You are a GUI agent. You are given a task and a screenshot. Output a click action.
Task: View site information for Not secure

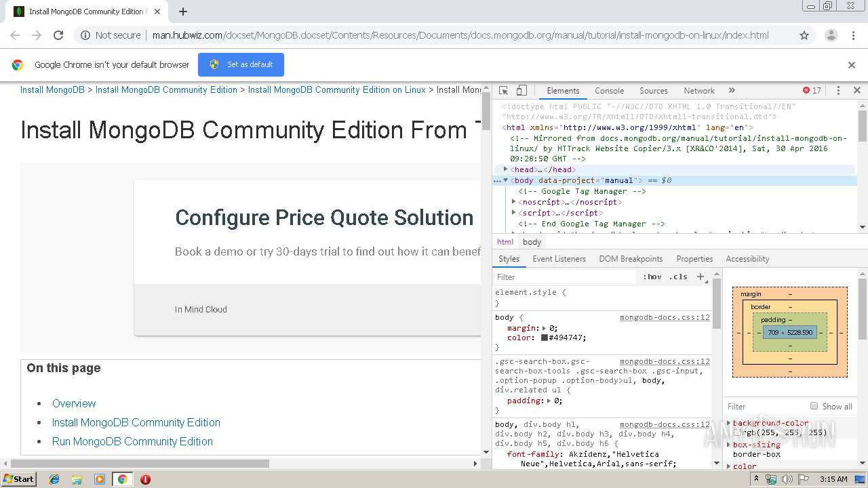111,35
